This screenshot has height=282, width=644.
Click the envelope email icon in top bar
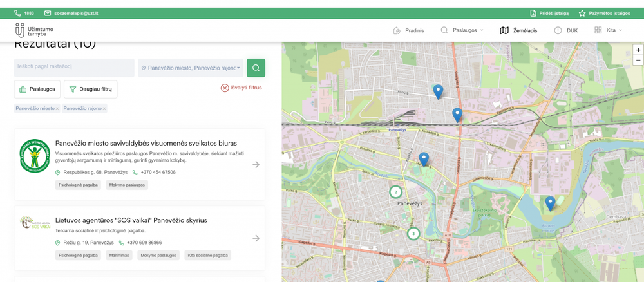48,13
